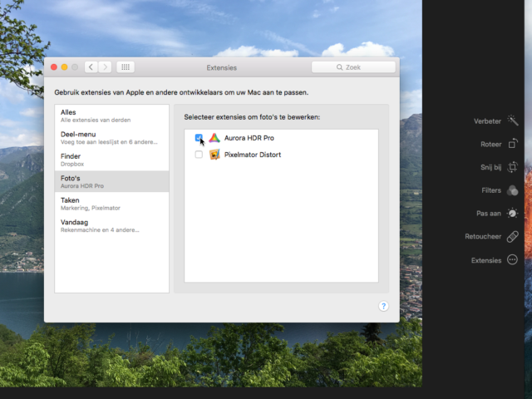Open the Finder extensions category
Image resolution: width=532 pixels, height=399 pixels.
tap(111, 160)
